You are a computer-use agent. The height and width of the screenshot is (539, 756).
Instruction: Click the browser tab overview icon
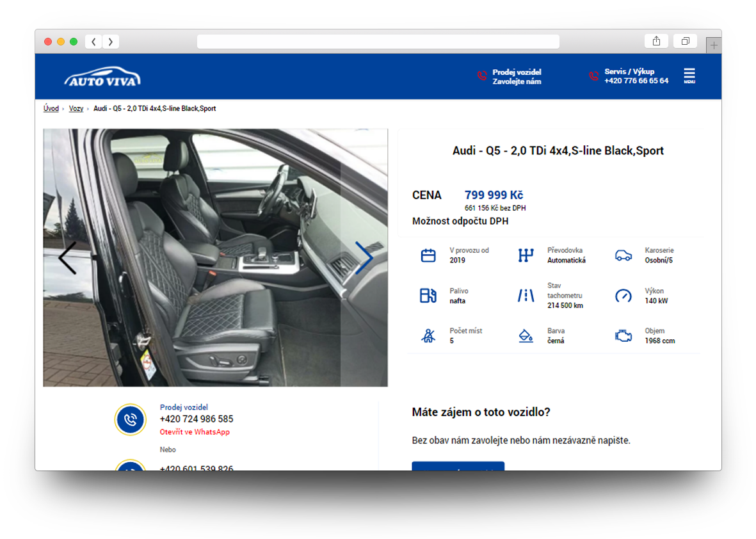point(685,41)
